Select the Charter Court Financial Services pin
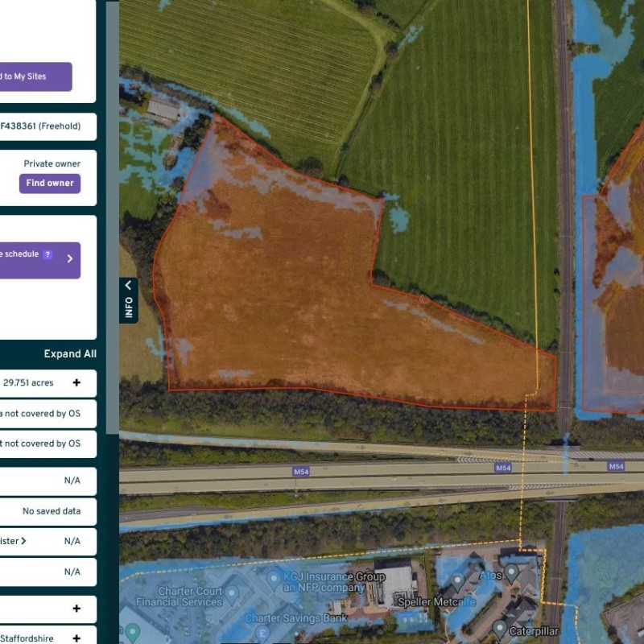 coord(233,595)
